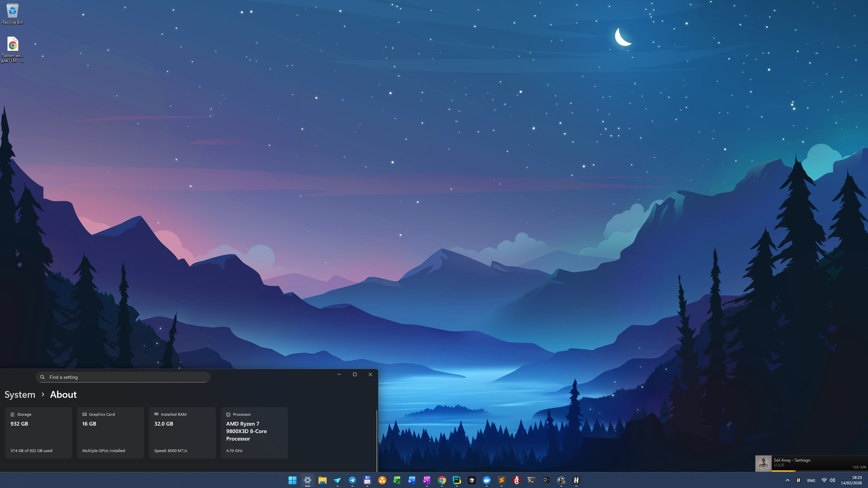Launch Google Chrome from taskbar
The height and width of the screenshot is (488, 868).
(442, 480)
